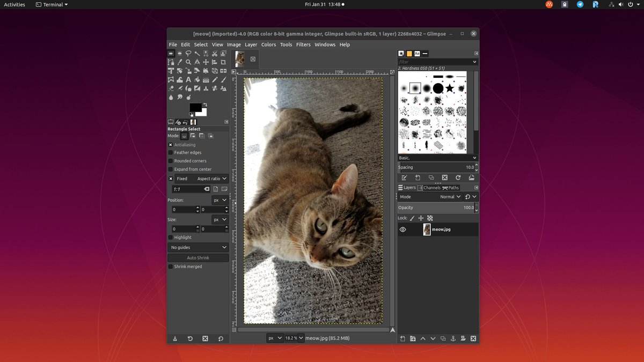Reset colors to default black and white
The height and width of the screenshot is (362, 644).
[191, 114]
